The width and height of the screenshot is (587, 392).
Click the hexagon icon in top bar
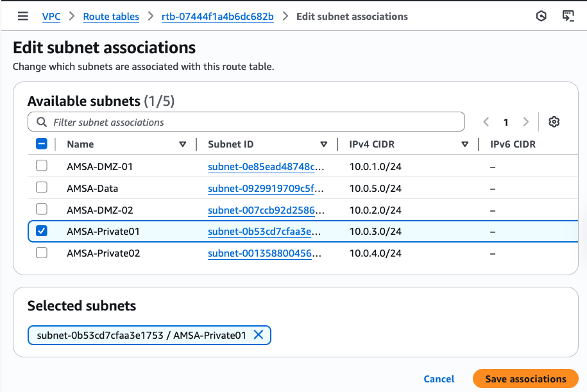pos(541,16)
